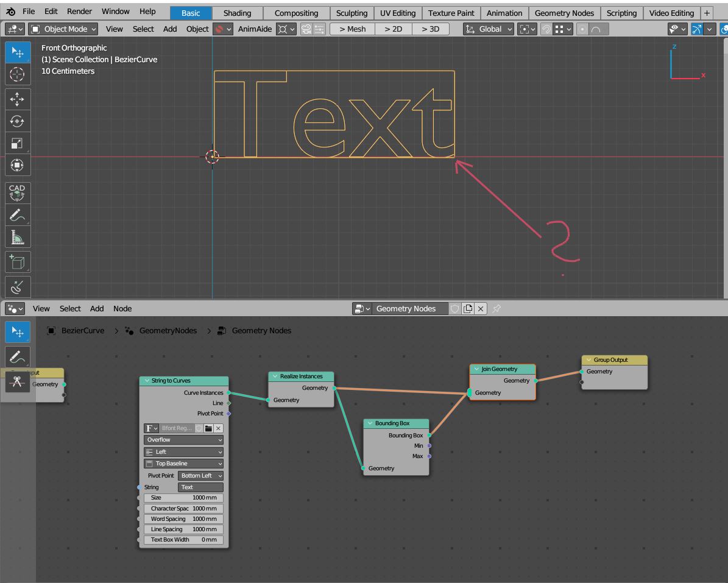
Task: Open the viewport Object menu
Action: 197,29
